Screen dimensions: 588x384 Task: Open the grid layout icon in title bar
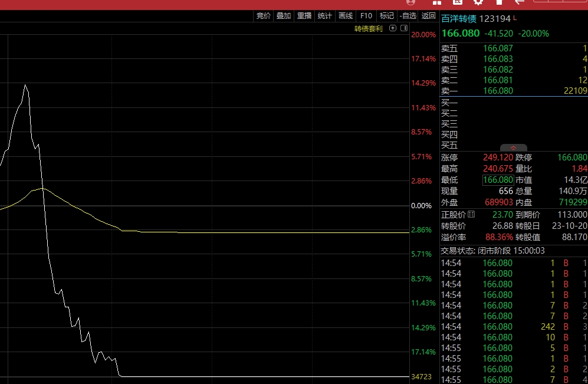tap(438, 2)
